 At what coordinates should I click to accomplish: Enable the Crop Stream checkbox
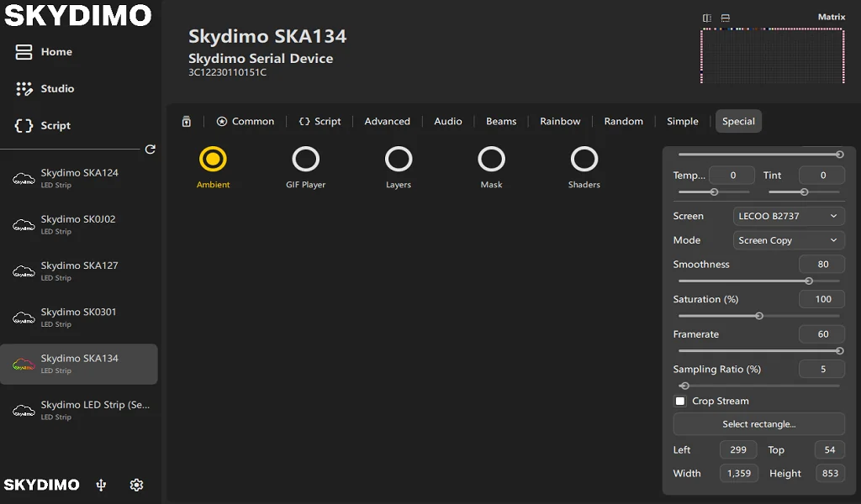pyautogui.click(x=680, y=402)
